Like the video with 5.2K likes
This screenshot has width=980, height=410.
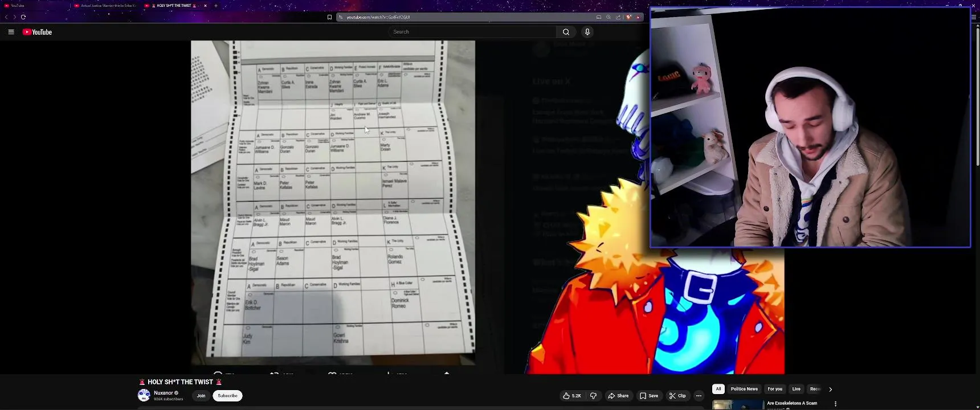point(572,396)
